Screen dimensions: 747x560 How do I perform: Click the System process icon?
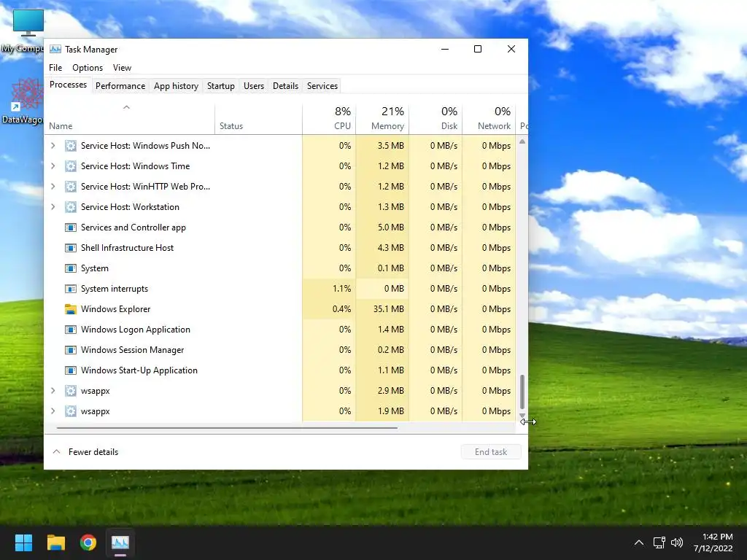[71, 268]
